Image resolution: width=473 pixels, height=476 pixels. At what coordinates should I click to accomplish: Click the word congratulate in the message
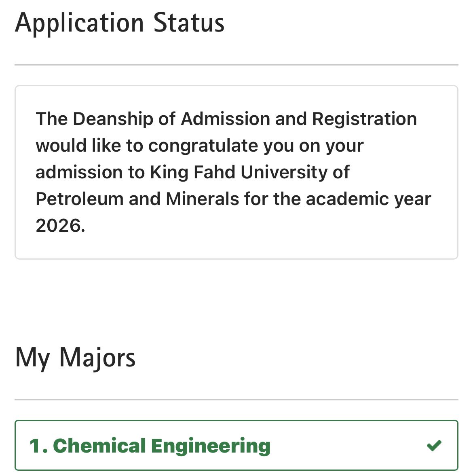pyautogui.click(x=203, y=146)
